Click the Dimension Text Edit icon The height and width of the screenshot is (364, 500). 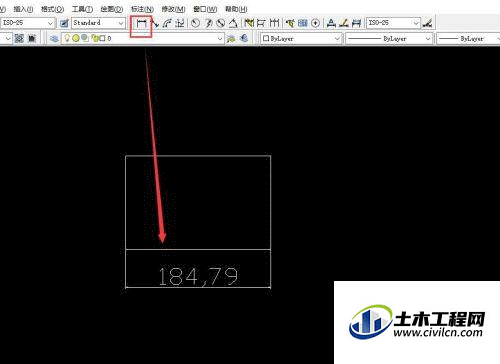tap(344, 23)
